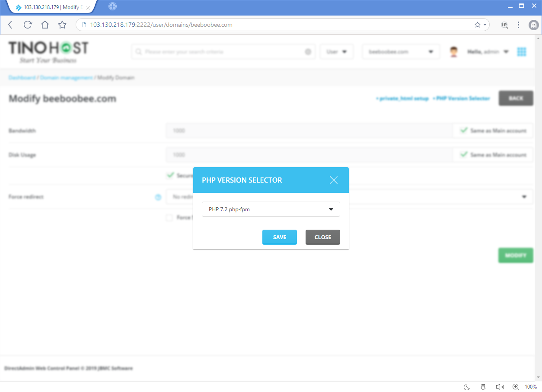Reload the page with refresh icon
Image resolution: width=542 pixels, height=392 pixels.
[x=28, y=25]
